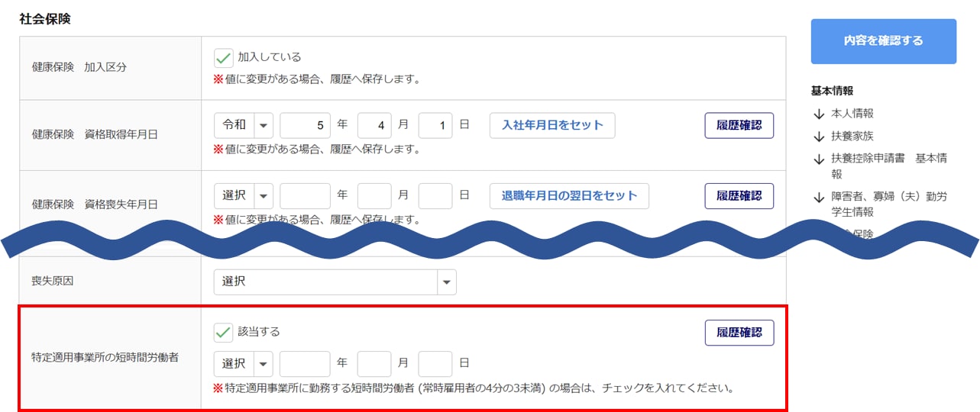The image size is (980, 412).
Task: Open the era dropdown in 短時間労働者 row
Action: (x=243, y=363)
